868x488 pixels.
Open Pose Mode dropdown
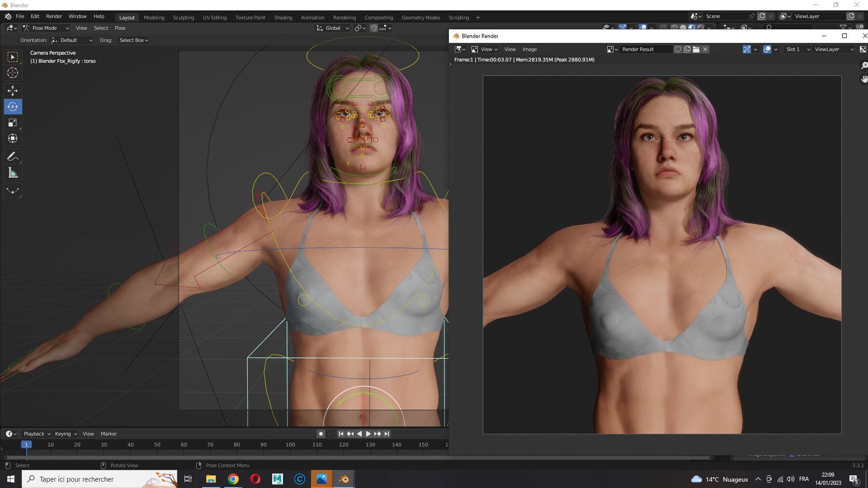(x=46, y=28)
